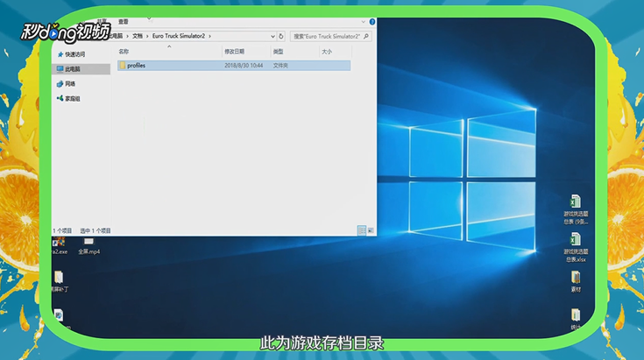Screen dimensions: 644x360
Task: Click the search magnifier icon
Action: coord(366,36)
